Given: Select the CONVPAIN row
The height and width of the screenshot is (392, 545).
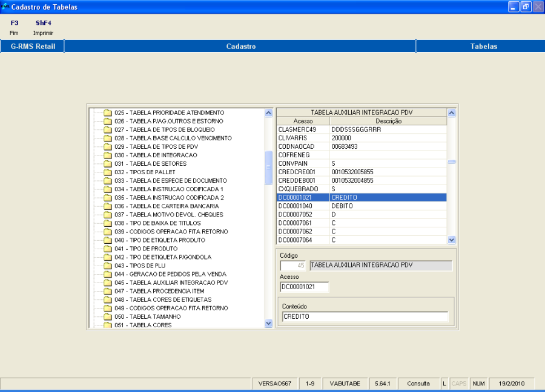Looking at the screenshot, I should tap(362, 163).
